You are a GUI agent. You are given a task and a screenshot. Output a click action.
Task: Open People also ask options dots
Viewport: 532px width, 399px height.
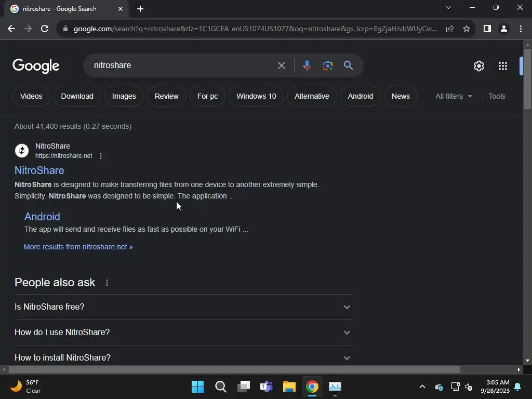[x=107, y=283]
